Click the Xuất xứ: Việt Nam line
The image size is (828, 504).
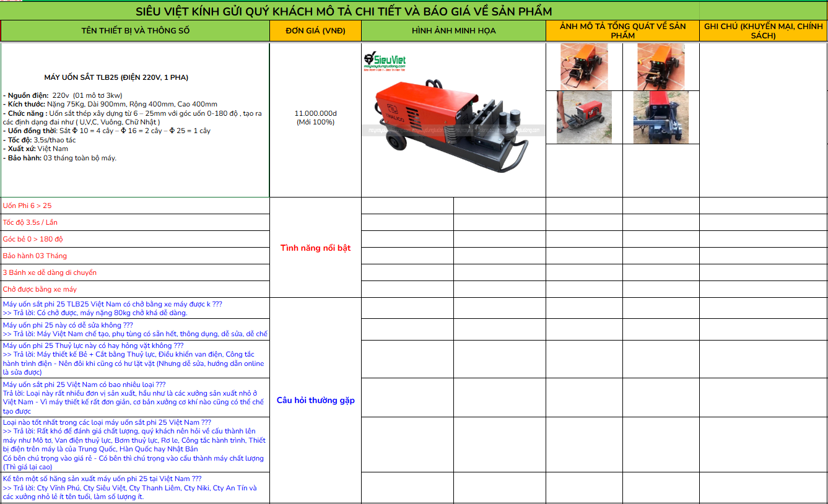coord(35,149)
